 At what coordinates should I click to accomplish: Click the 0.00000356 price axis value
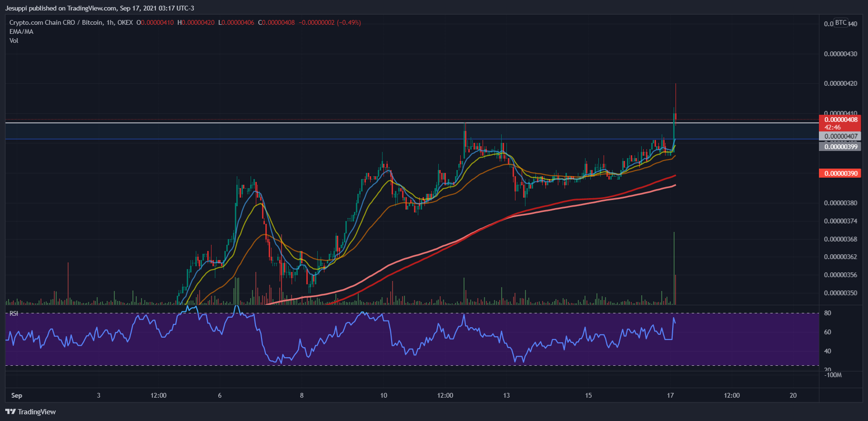(840, 275)
